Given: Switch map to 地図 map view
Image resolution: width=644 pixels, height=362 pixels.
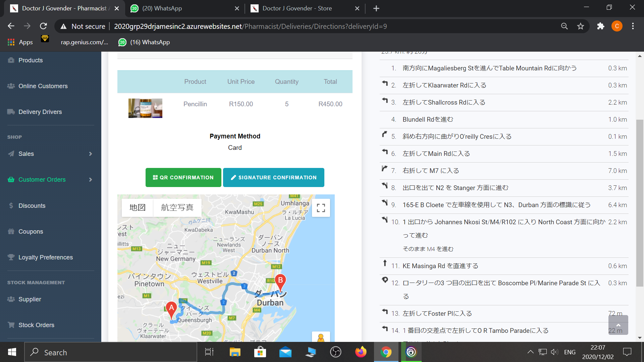Looking at the screenshot, I should point(138,207).
